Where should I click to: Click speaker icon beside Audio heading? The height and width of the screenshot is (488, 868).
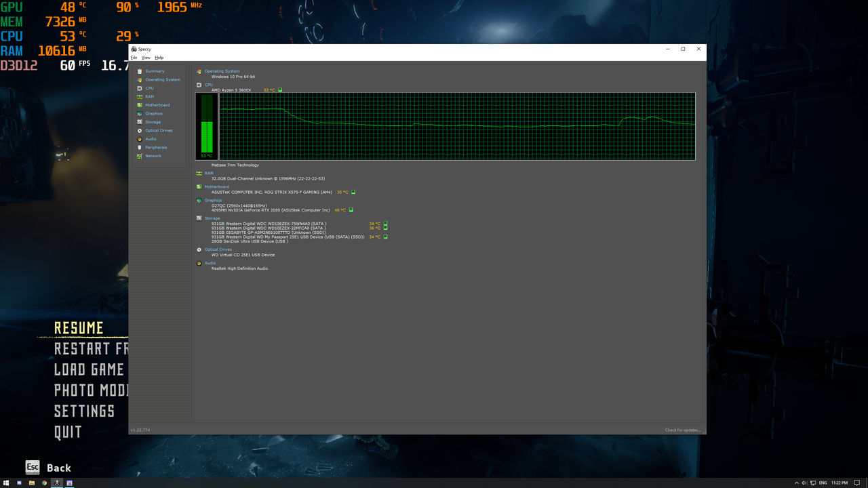(x=199, y=263)
